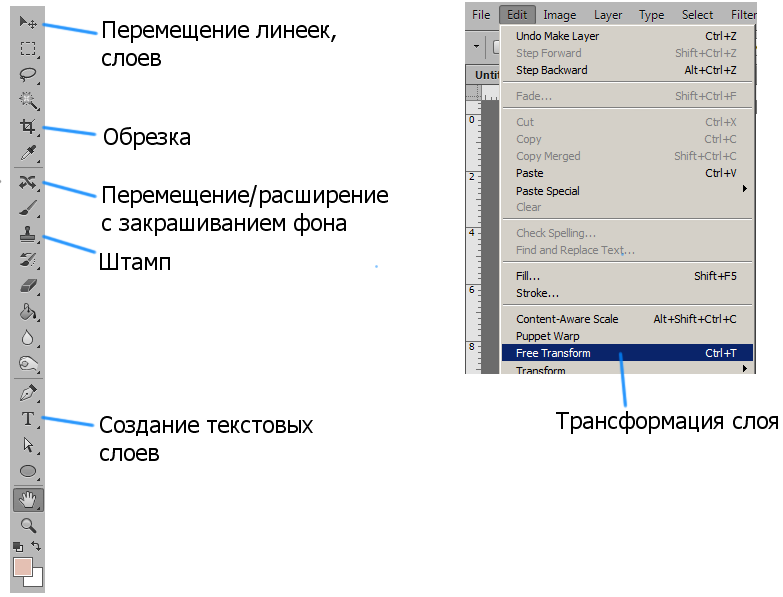Viewport: 783px width, 597px height.
Task: Select the Eraser tool
Action: click(27, 286)
